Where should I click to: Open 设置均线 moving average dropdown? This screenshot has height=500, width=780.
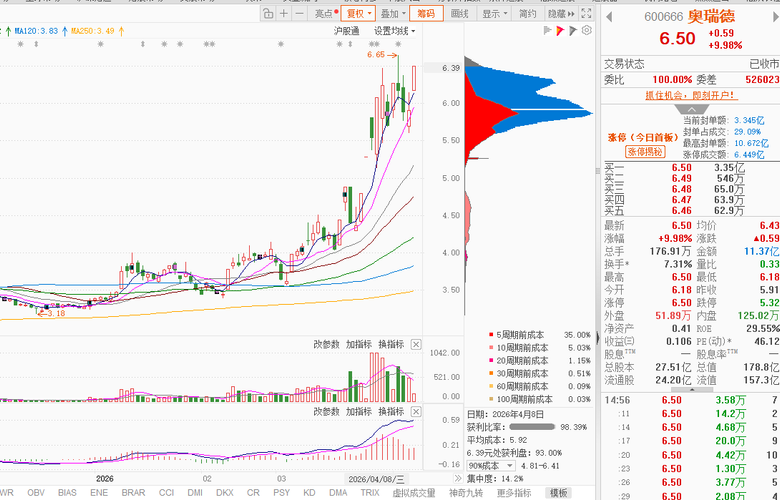[395, 31]
